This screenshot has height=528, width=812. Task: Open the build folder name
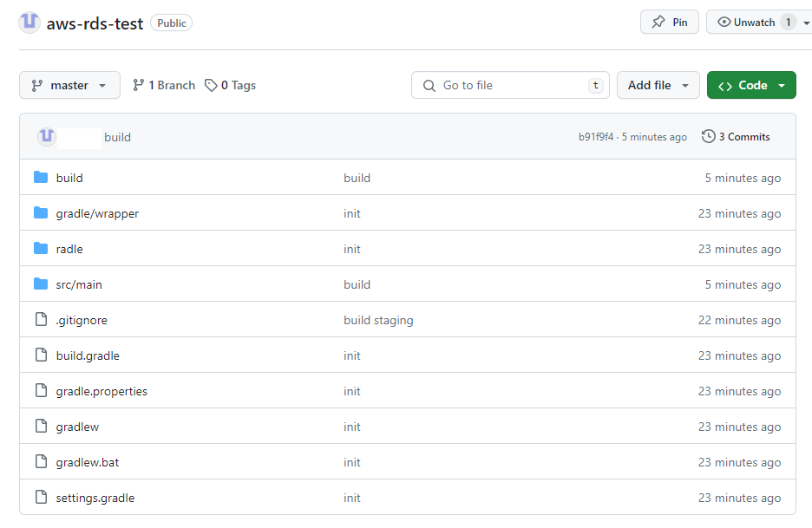click(x=69, y=178)
